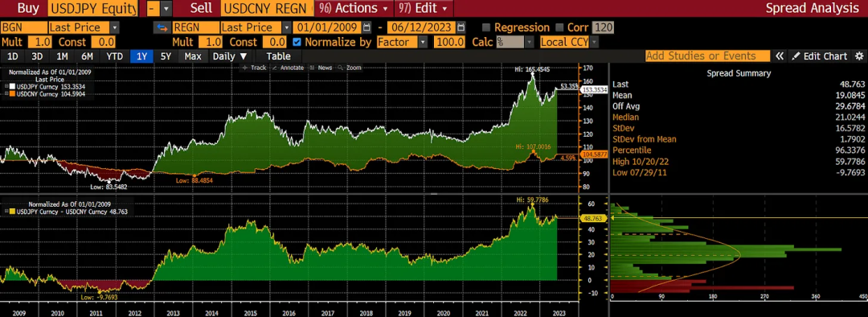Click the Add Studies or Events field
Image resolution: width=868 pixels, height=317 pixels.
pyautogui.click(x=707, y=56)
